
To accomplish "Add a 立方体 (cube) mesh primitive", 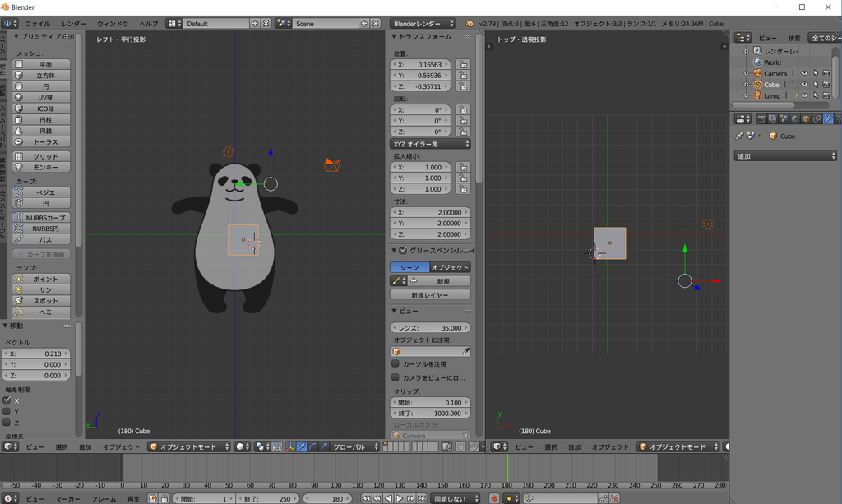I will [x=41, y=76].
